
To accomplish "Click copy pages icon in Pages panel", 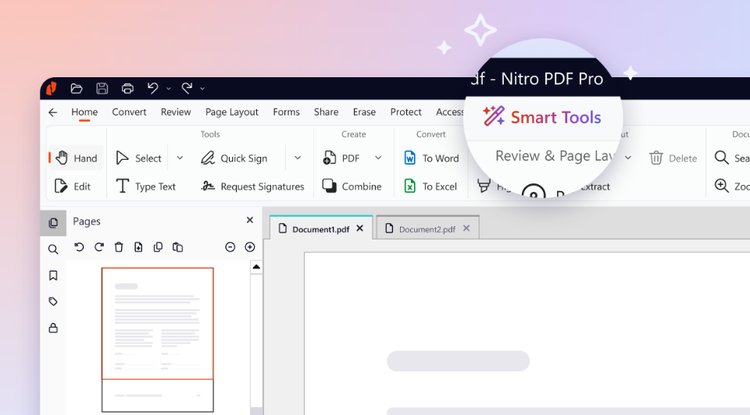I will 158,247.
